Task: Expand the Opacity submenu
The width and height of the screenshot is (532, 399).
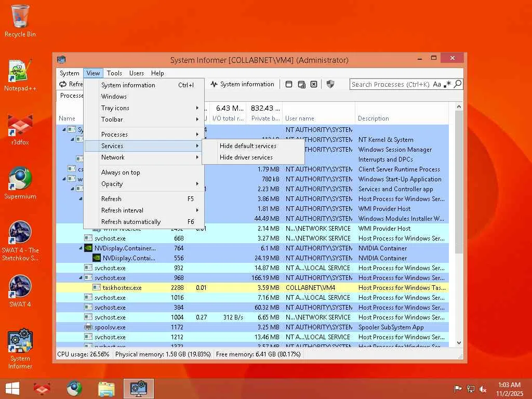Action: coord(144,184)
